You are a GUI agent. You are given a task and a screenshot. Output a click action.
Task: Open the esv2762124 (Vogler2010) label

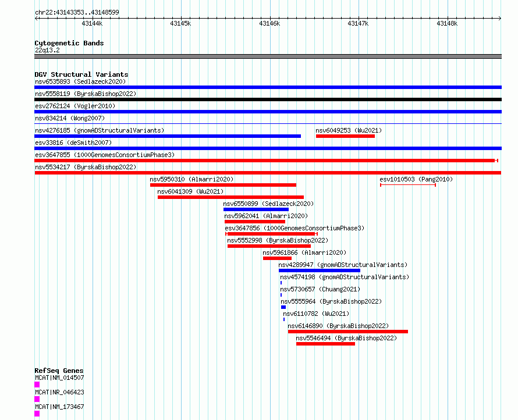point(75,106)
